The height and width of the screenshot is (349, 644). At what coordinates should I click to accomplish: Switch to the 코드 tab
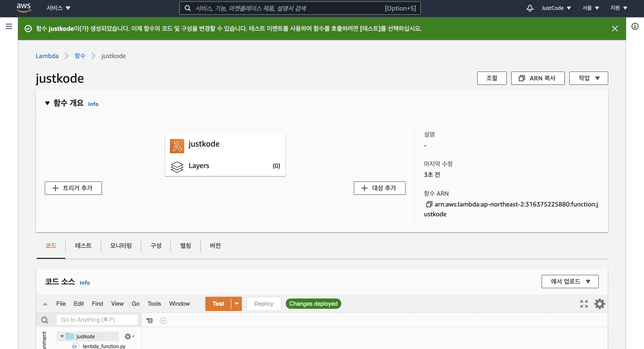click(x=51, y=246)
